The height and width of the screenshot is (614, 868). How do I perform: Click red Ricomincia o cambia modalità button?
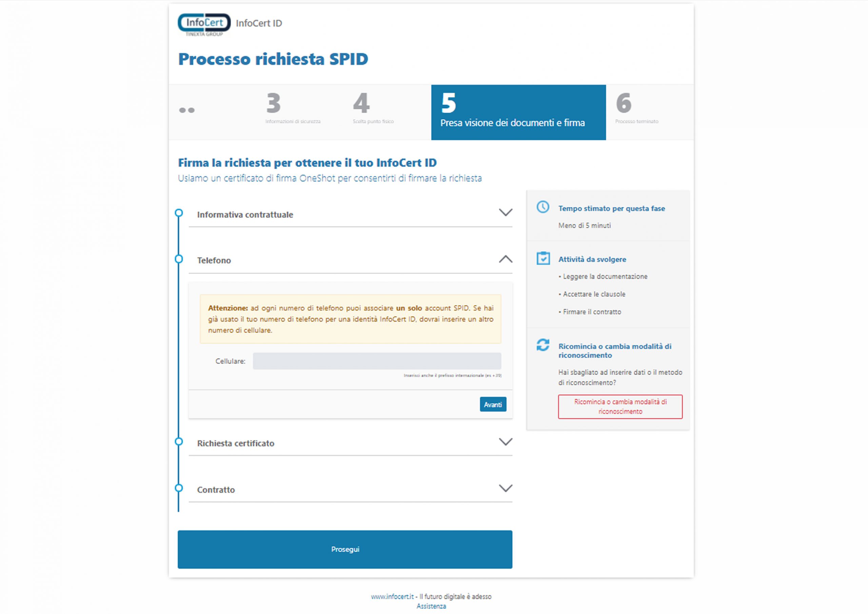pyautogui.click(x=620, y=407)
